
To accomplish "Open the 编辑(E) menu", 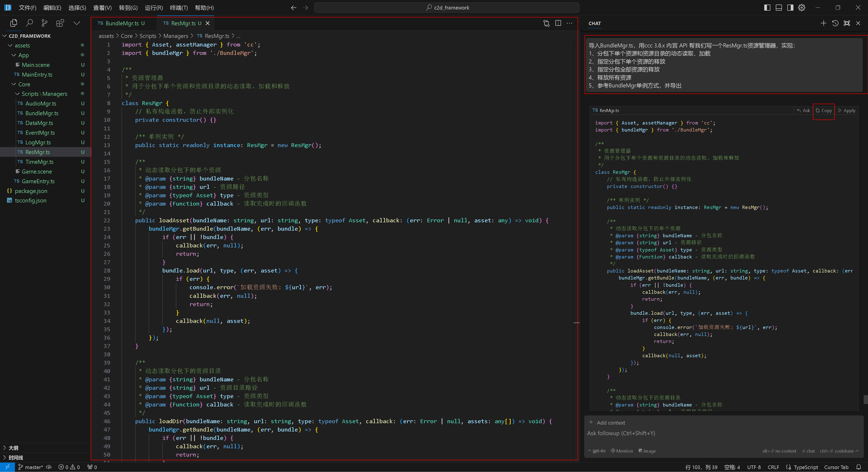I will [x=52, y=7].
